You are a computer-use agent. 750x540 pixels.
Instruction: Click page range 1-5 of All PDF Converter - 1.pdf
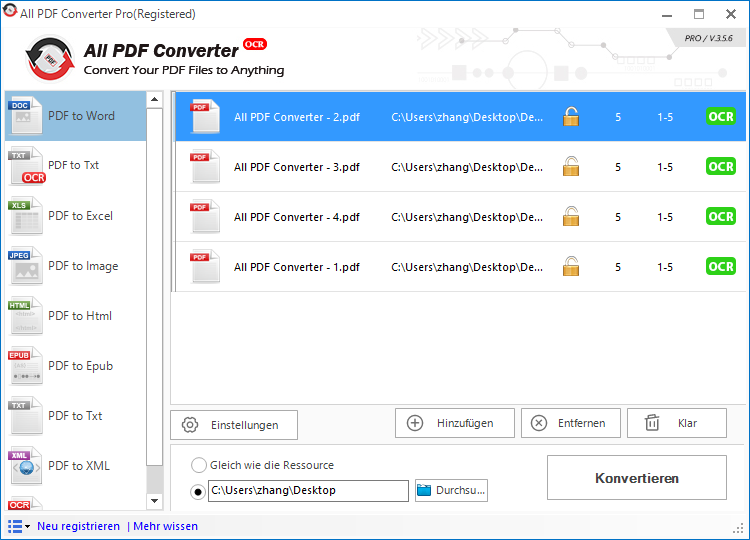pos(665,267)
